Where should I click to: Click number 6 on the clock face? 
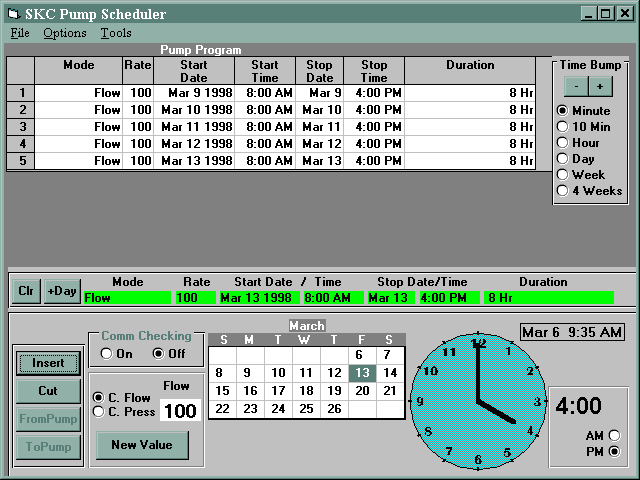(x=478, y=460)
